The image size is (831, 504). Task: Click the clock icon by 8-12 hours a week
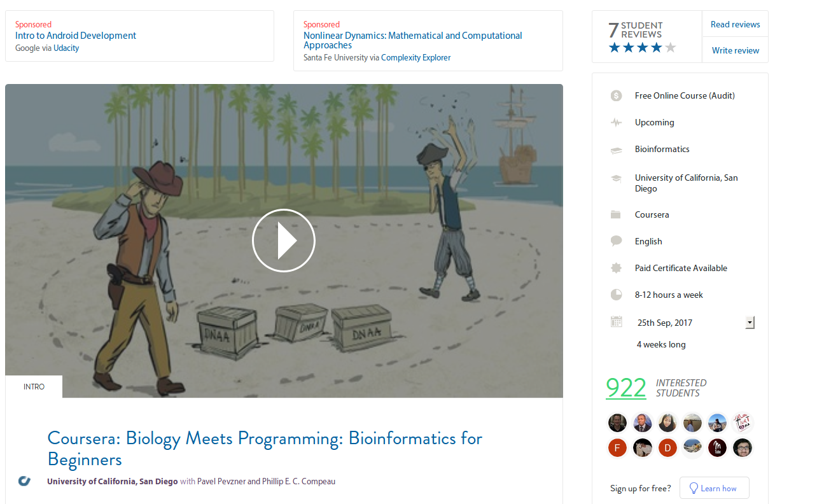tap(616, 295)
